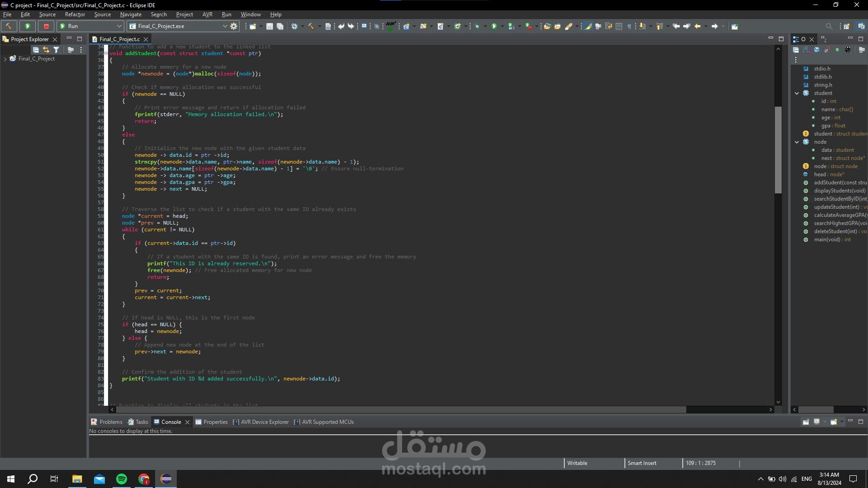Click the green Launch run button

(27, 26)
